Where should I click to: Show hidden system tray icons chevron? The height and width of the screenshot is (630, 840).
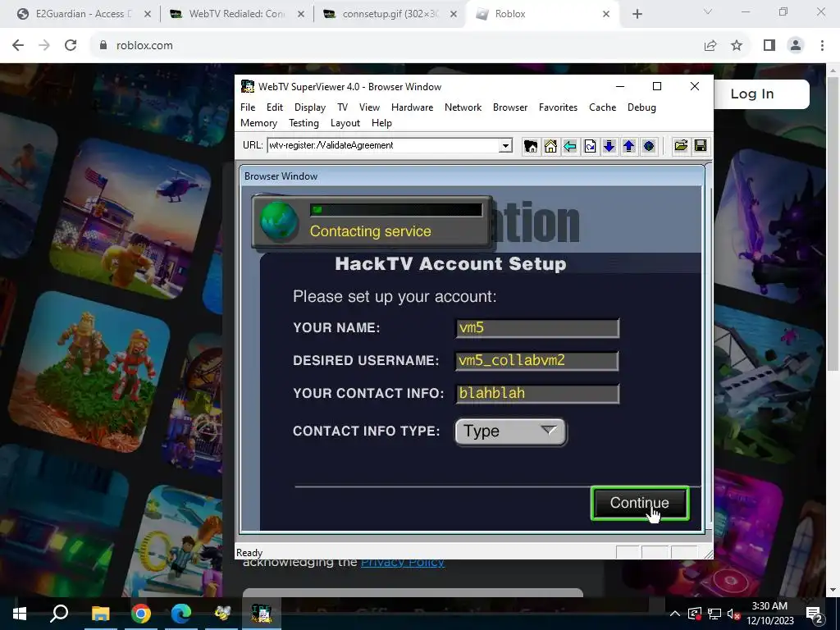(675, 614)
